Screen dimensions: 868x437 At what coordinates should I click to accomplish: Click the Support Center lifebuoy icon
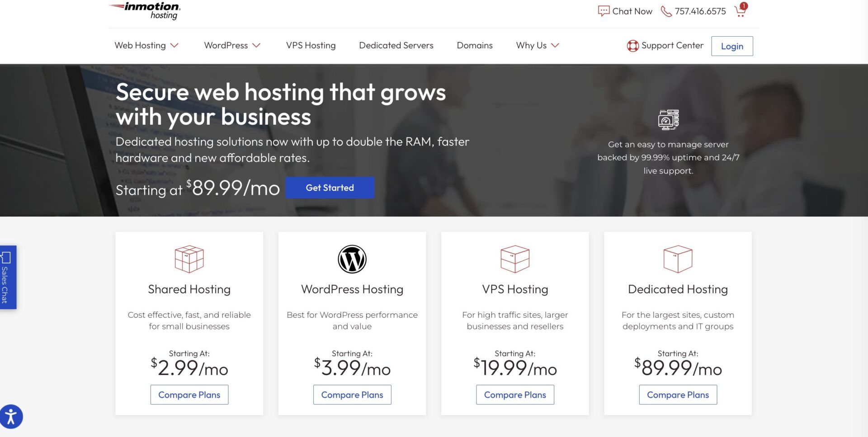(x=632, y=46)
